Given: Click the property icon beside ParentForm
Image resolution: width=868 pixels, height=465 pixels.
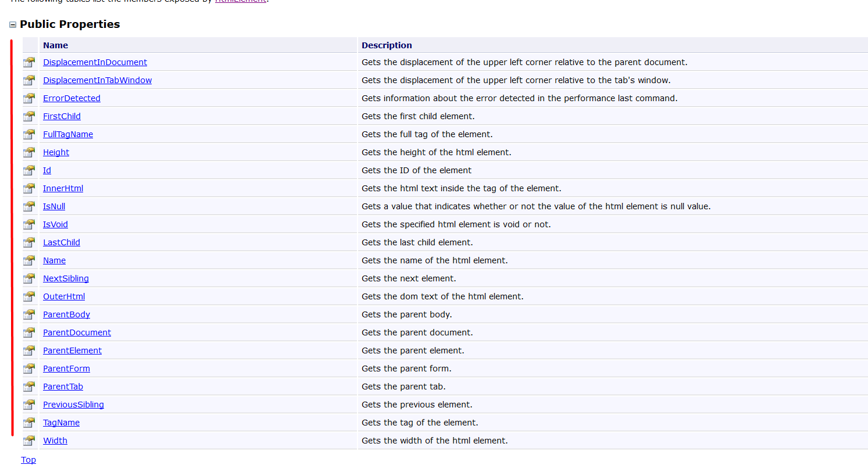Looking at the screenshot, I should click(29, 369).
